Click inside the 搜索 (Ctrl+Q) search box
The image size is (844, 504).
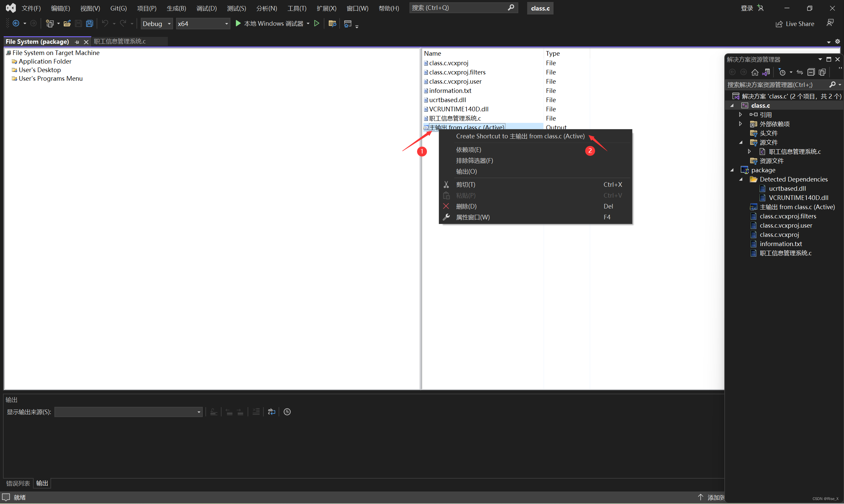point(459,8)
